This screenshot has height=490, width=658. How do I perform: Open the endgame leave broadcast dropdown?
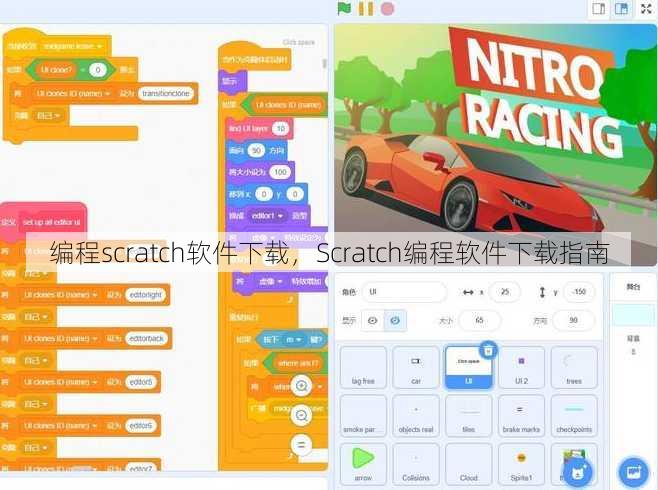click(73, 46)
